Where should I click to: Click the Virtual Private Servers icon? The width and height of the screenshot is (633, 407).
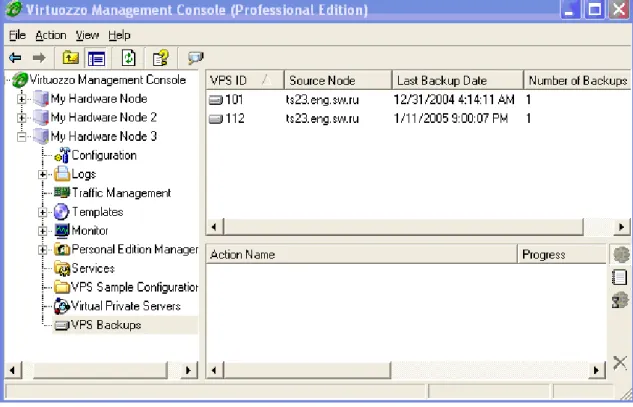62,306
